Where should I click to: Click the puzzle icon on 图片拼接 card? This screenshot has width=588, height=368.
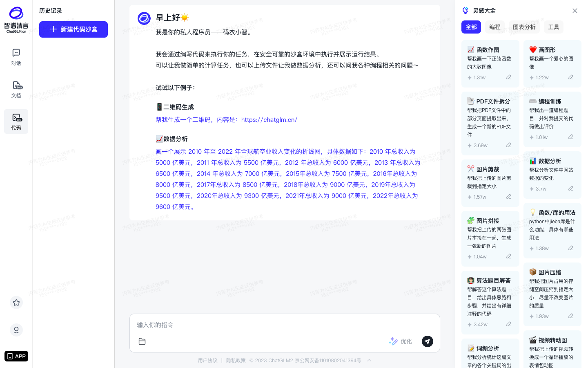tap(471, 220)
